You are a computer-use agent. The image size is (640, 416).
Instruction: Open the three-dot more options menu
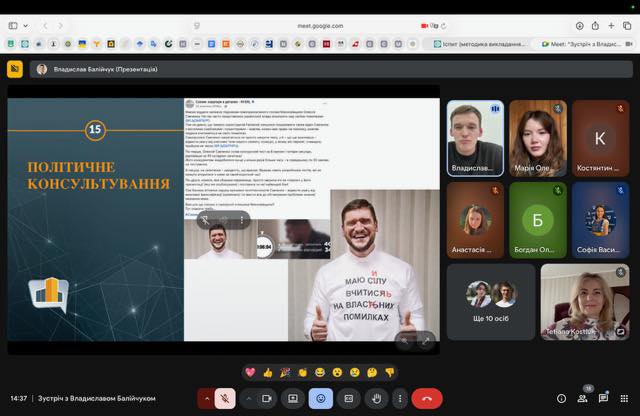pos(400,398)
